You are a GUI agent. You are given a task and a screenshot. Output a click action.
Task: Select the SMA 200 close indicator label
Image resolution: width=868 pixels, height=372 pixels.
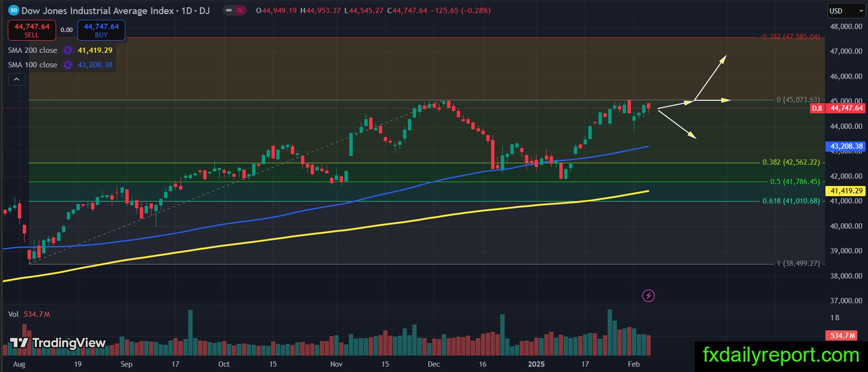click(x=32, y=50)
